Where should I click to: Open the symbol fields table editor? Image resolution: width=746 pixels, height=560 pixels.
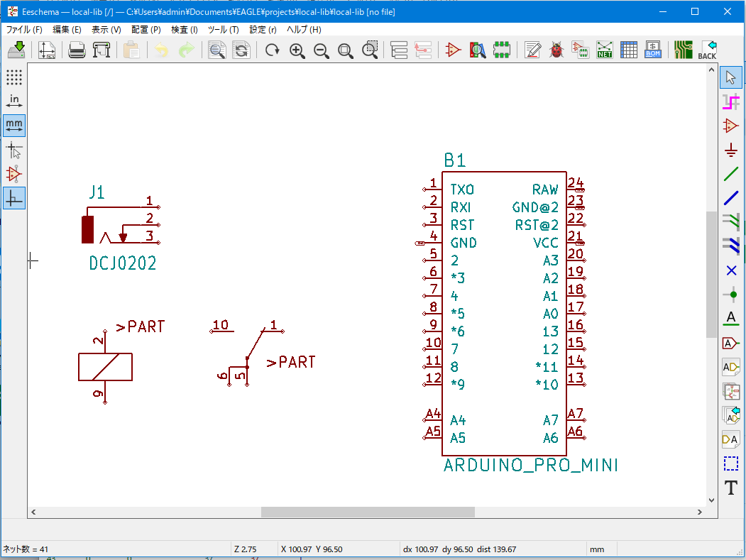629,50
